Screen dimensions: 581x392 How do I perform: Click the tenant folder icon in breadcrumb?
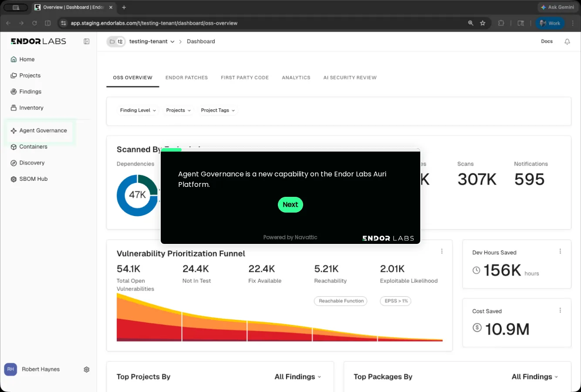pyautogui.click(x=112, y=41)
